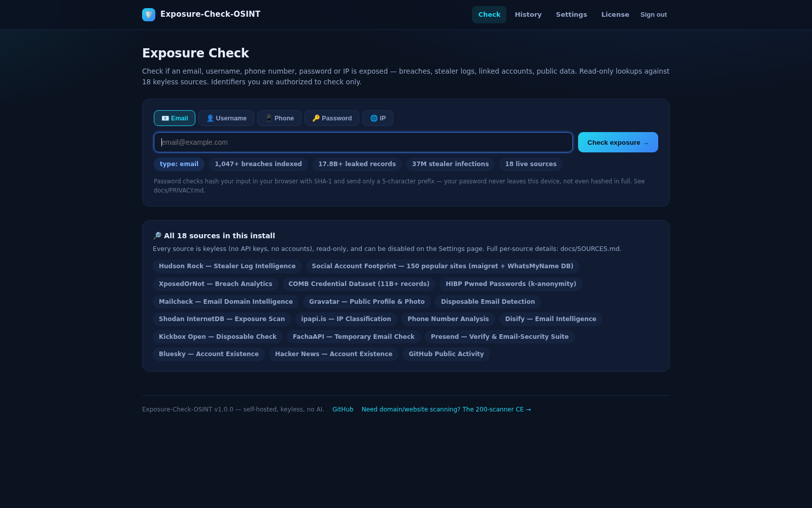Select the IP identifier type
The image size is (812, 508).
tap(378, 118)
